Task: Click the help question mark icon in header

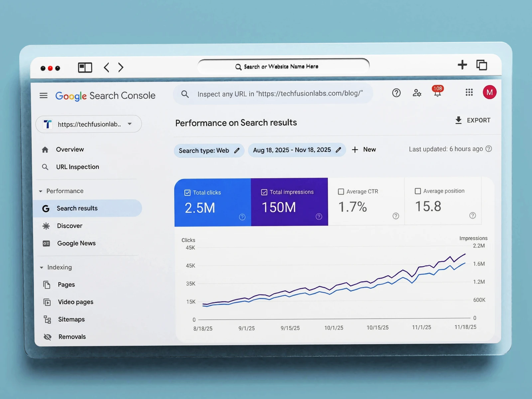Action: point(396,93)
